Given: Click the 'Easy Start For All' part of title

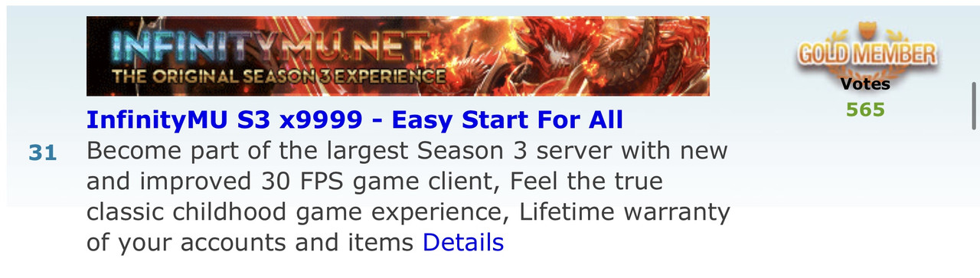Looking at the screenshot, I should click(x=508, y=120).
